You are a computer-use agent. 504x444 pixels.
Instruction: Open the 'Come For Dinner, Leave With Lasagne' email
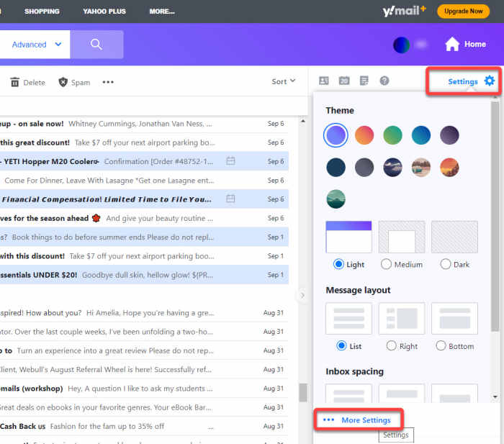point(144,180)
